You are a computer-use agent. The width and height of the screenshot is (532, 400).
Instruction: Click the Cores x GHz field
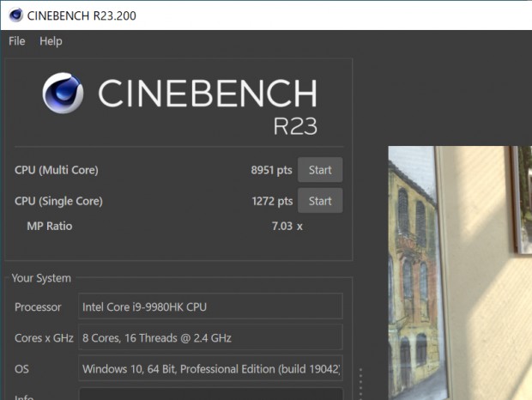(210, 337)
